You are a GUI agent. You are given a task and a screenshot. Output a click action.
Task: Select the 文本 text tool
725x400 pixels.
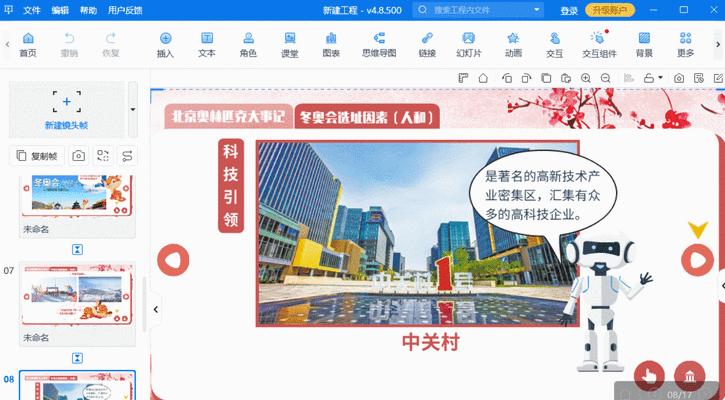[207, 45]
